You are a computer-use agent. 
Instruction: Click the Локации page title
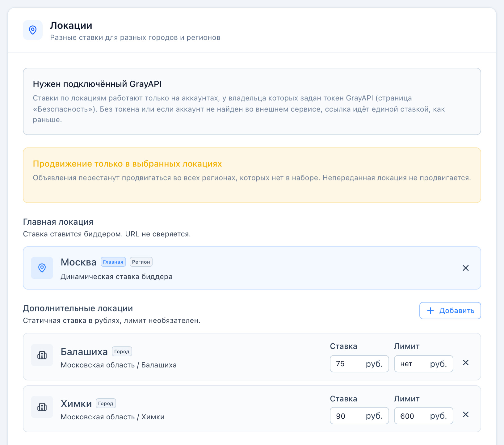(x=71, y=25)
